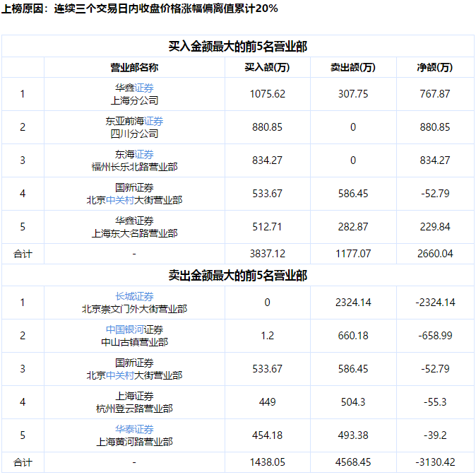Open the 华鑫证券 上海分公司 link
476x475 pixels.
pos(134,94)
